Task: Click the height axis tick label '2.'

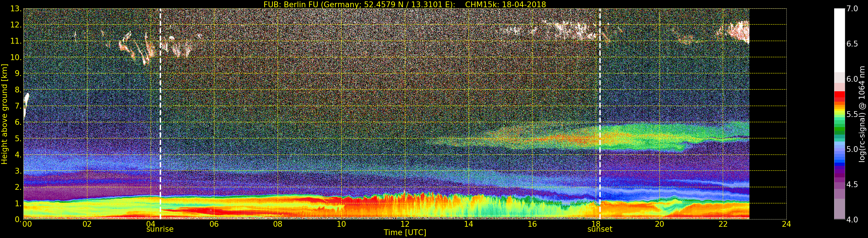Action: [18, 187]
